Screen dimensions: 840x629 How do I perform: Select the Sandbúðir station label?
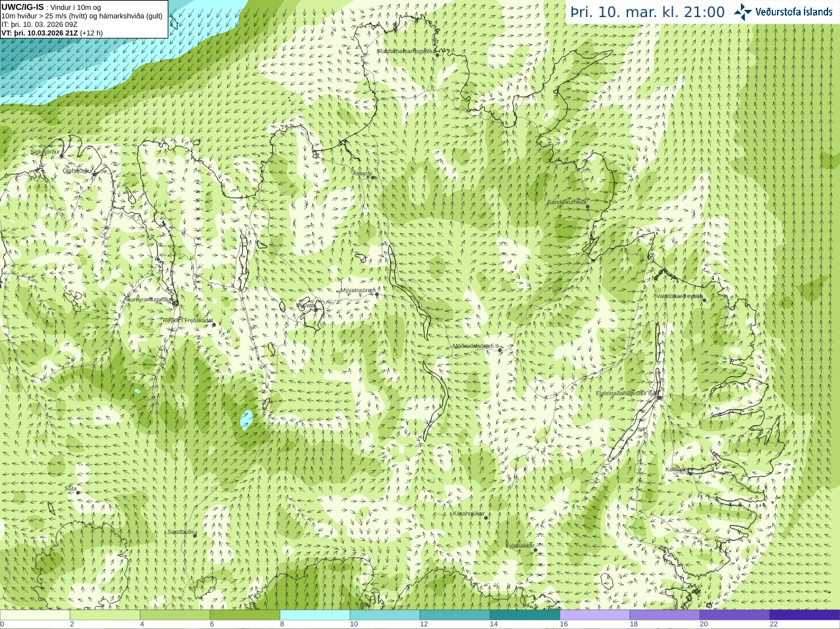pos(180,532)
